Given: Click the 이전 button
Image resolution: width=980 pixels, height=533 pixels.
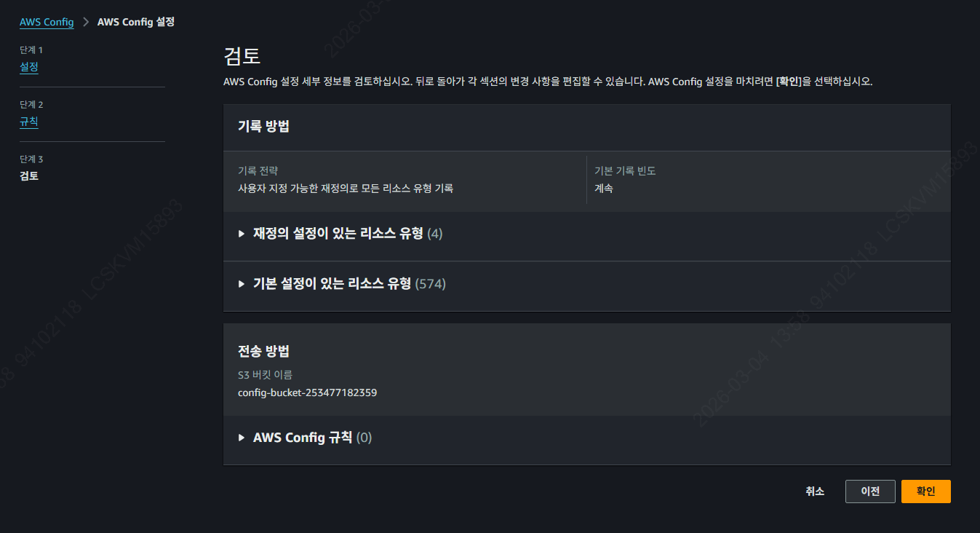Looking at the screenshot, I should 870,491.
